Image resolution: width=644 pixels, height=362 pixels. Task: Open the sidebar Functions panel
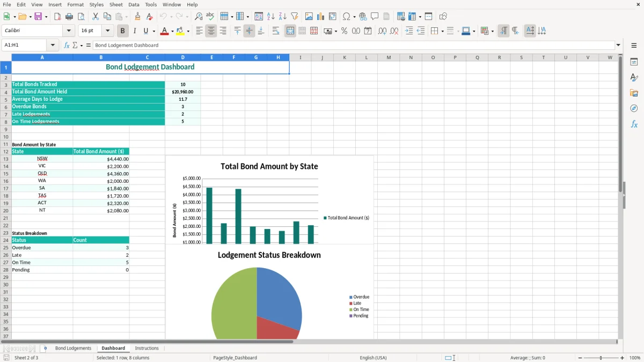(x=634, y=124)
